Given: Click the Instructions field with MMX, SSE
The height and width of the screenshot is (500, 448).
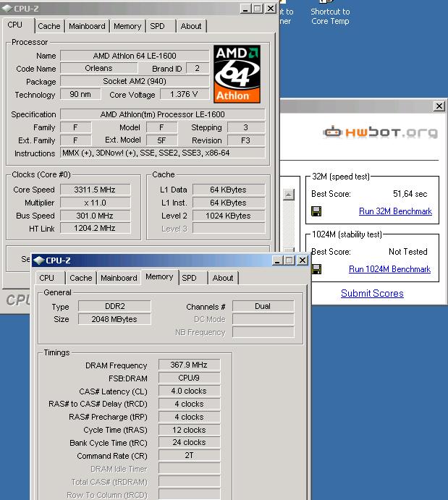Looking at the screenshot, I should [163, 153].
